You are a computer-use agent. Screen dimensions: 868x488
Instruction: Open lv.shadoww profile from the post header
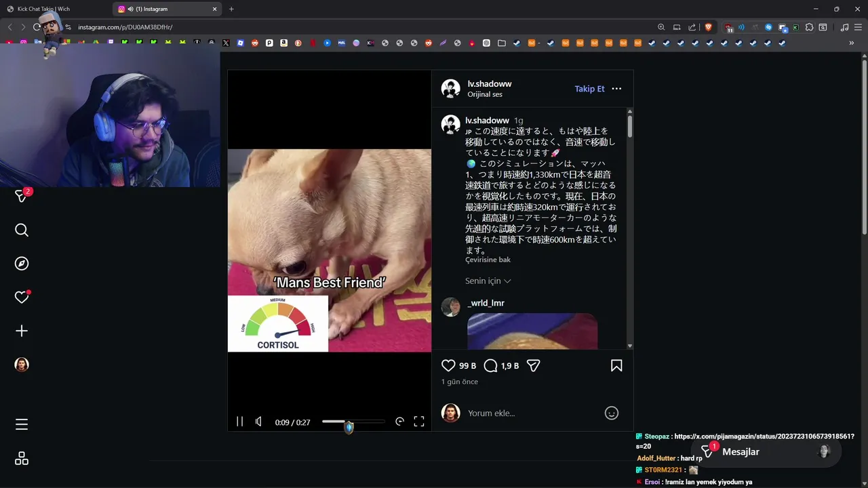[490, 83]
